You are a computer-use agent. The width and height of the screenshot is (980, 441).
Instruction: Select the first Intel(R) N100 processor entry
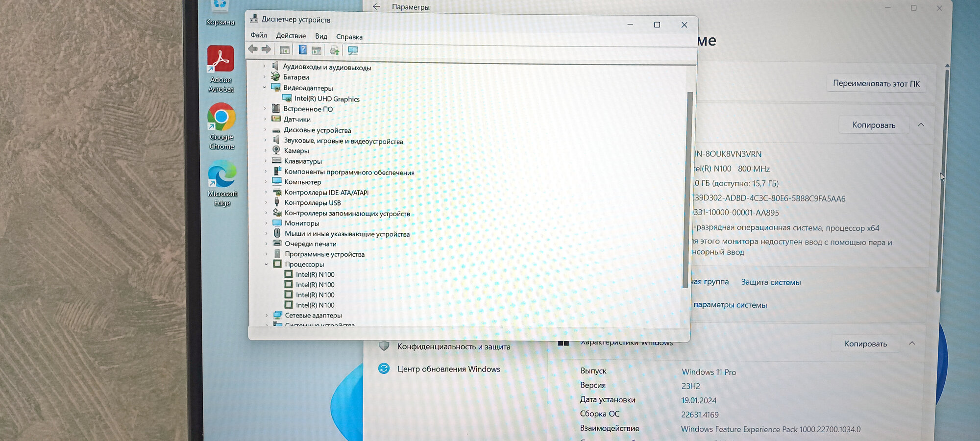(315, 274)
